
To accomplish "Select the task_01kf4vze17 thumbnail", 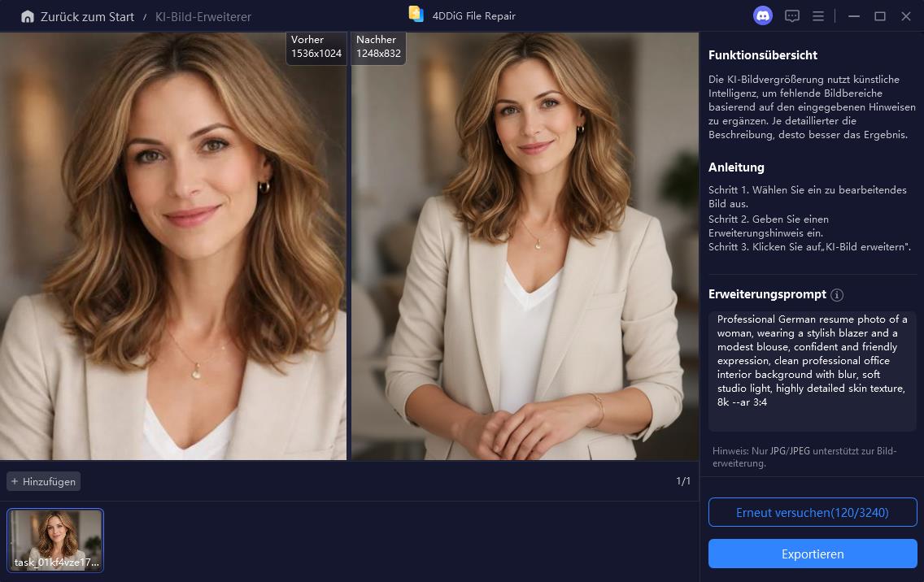I will 55,541.
